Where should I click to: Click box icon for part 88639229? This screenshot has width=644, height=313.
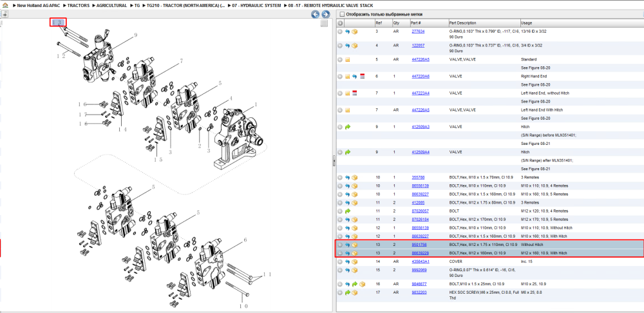coord(354,253)
